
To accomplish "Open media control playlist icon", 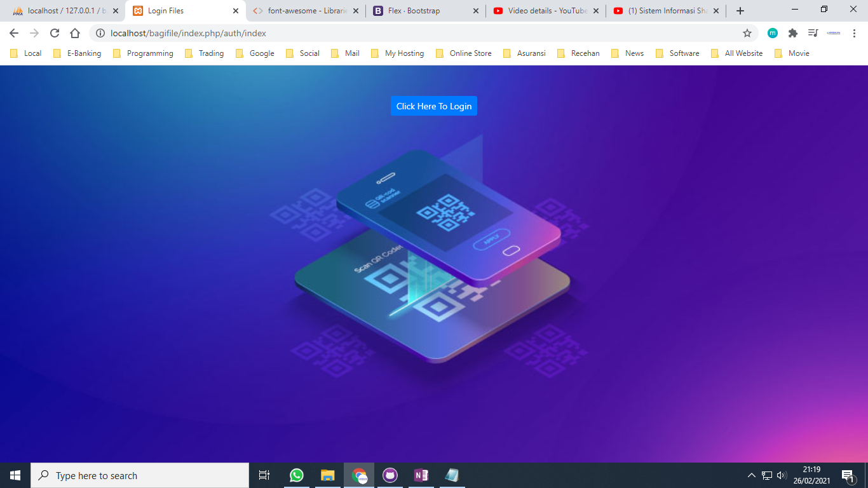I will [813, 33].
